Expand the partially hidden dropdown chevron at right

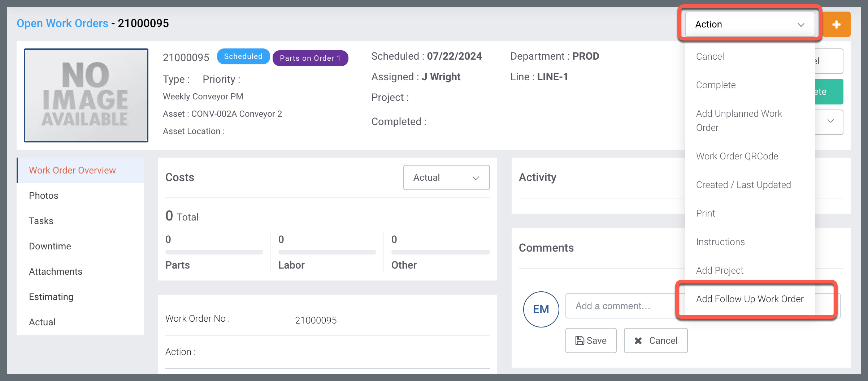coord(830,121)
